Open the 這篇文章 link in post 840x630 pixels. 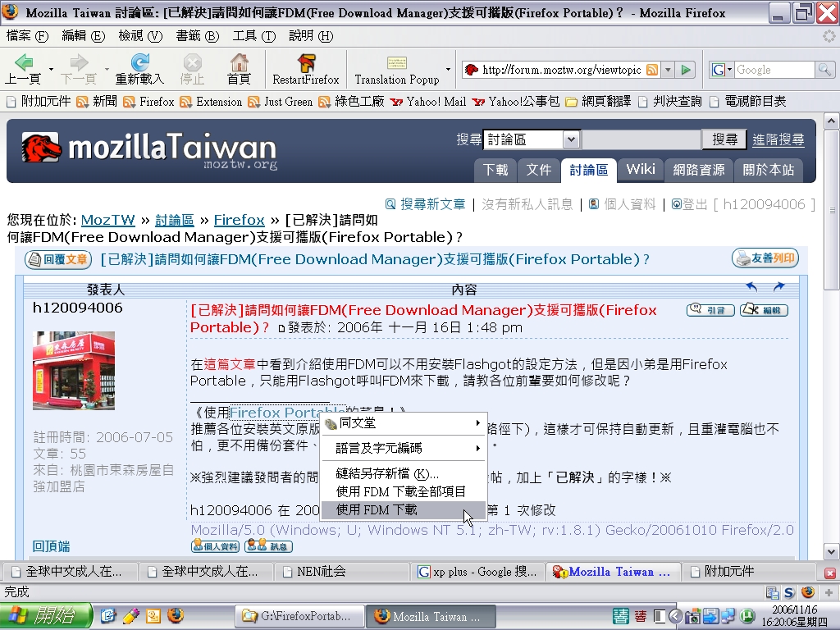[x=230, y=364]
